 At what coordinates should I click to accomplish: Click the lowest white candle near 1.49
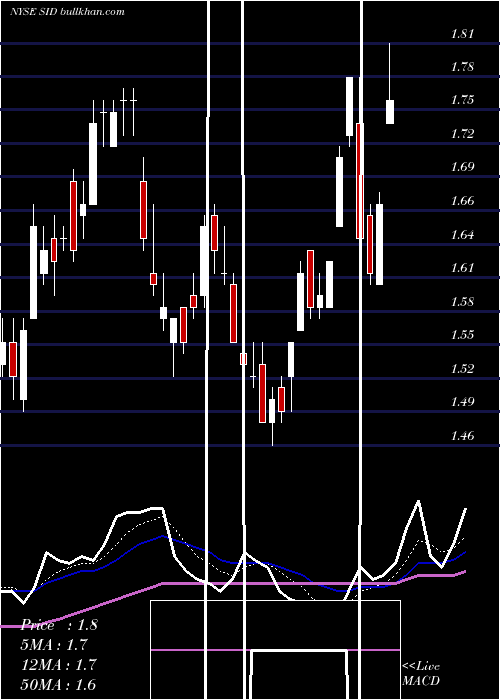pyautogui.click(x=272, y=411)
